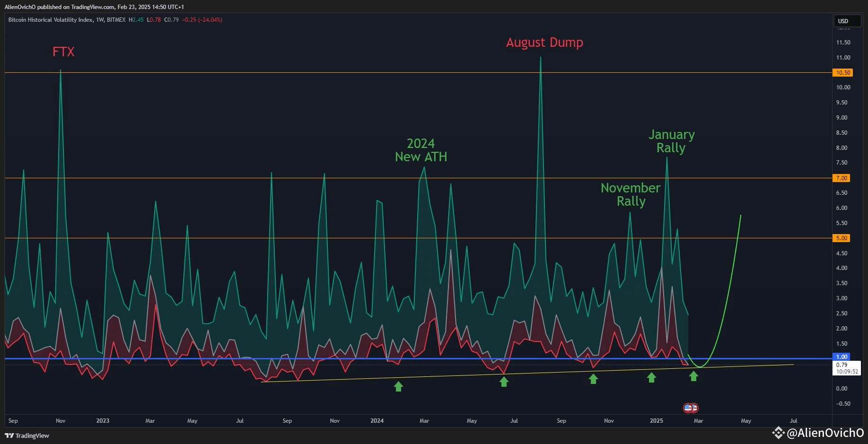Click the bar countdown 10:09:52
This screenshot has height=444, width=868.
(847, 372)
